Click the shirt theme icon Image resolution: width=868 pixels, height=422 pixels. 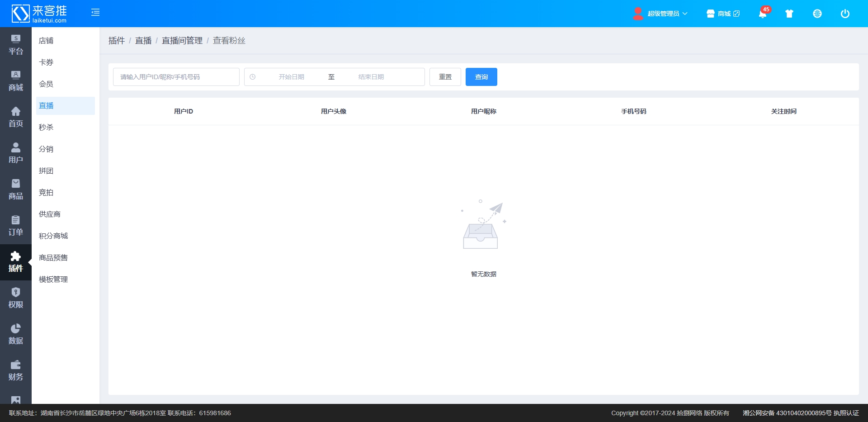tap(789, 14)
